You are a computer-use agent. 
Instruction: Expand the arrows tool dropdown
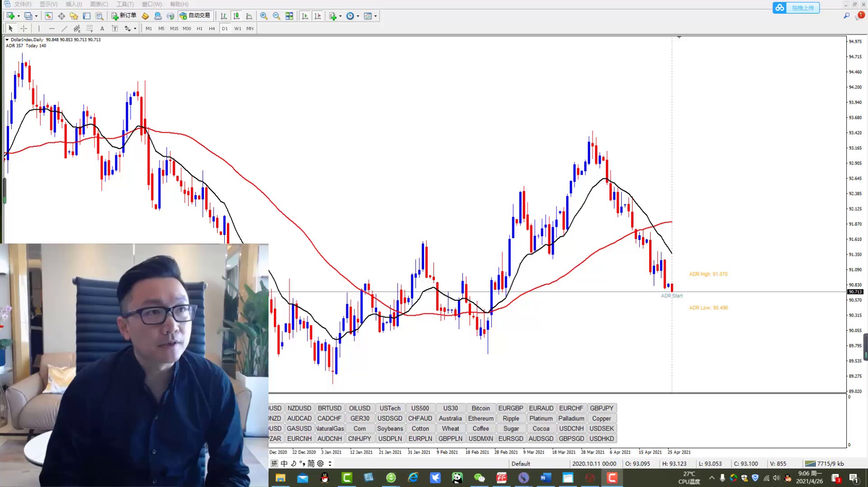(x=135, y=29)
